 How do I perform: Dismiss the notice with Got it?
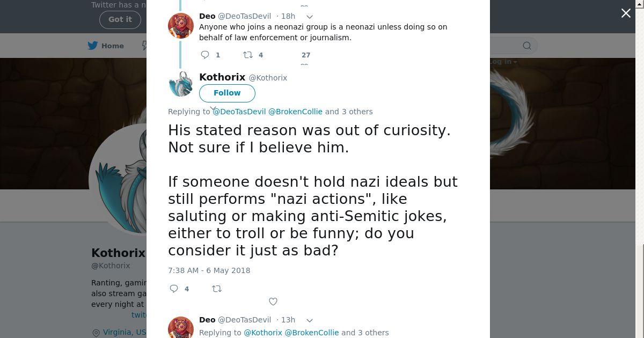(x=120, y=19)
